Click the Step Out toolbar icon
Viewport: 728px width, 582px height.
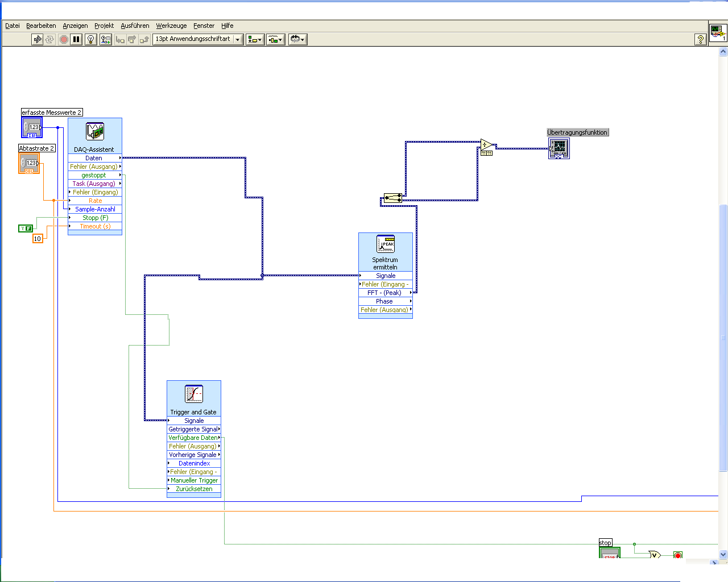[x=144, y=39]
